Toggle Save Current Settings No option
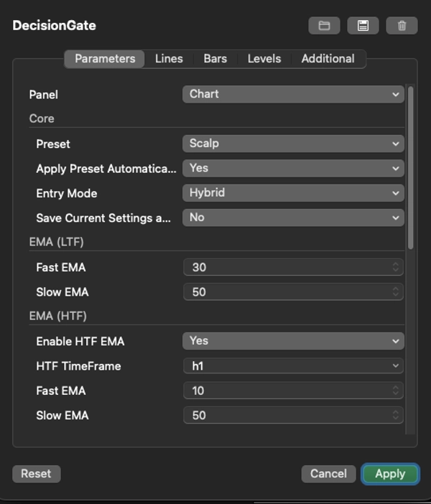 tap(293, 218)
